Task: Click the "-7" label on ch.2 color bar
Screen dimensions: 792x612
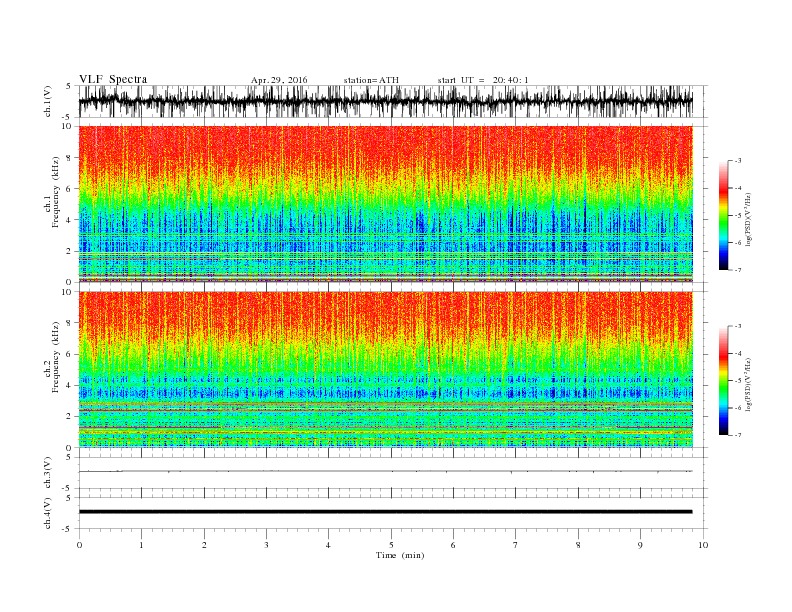Action: [x=738, y=435]
